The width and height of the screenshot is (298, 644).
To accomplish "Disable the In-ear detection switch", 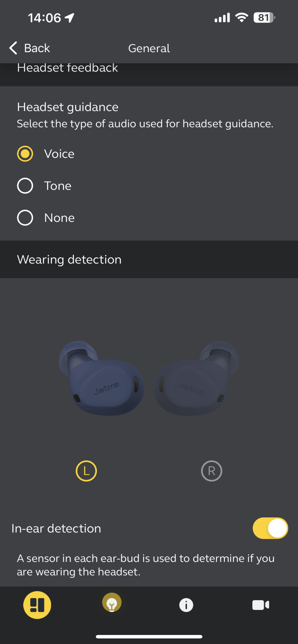I will click(x=270, y=528).
